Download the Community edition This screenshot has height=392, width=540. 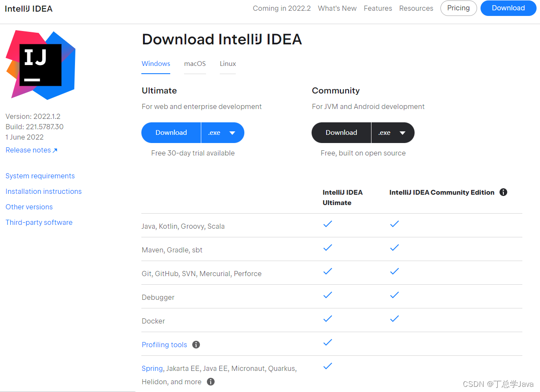(x=341, y=133)
